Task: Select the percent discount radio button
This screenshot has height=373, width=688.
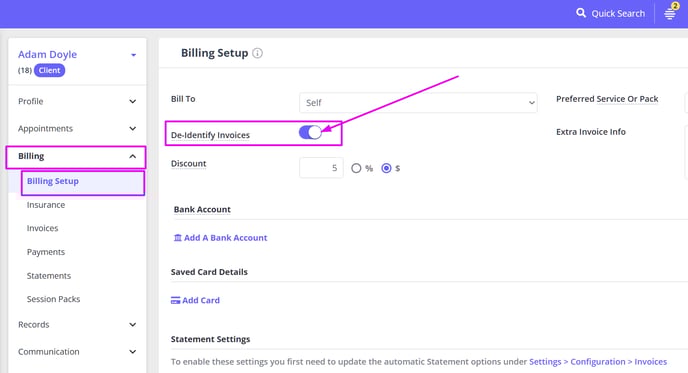Action: click(356, 168)
